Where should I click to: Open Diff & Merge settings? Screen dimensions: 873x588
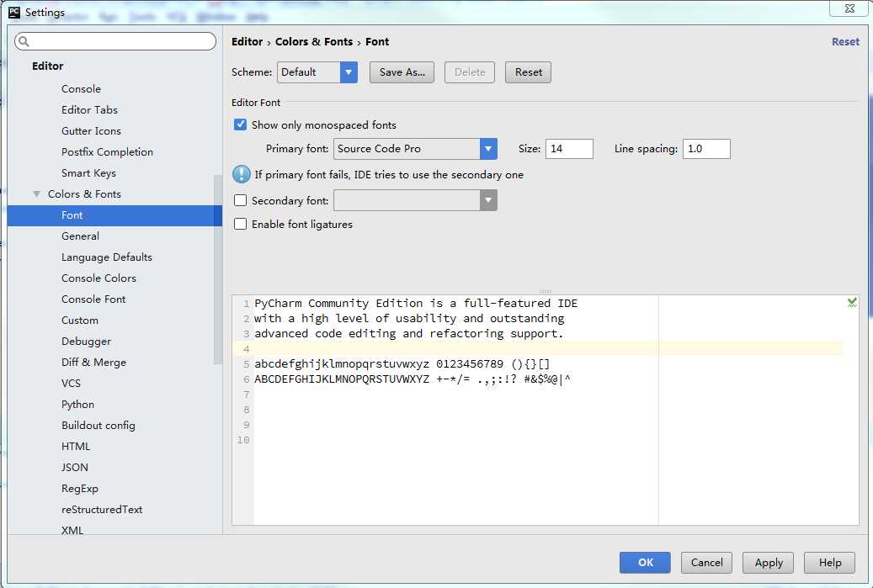93,363
